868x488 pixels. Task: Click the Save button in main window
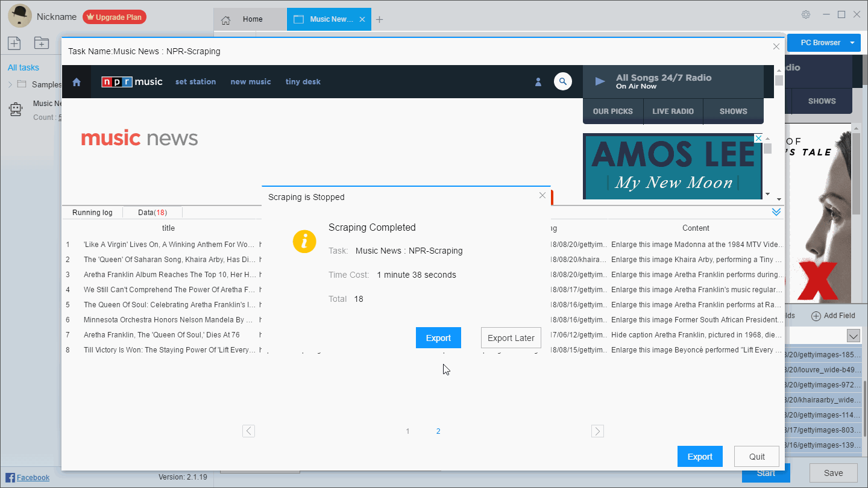(834, 473)
